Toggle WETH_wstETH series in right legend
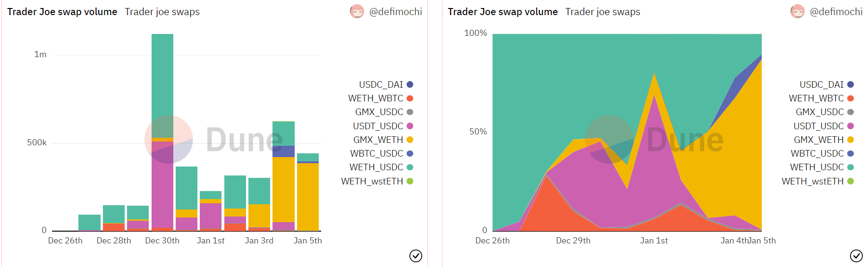This screenshot has width=868, height=267. [x=818, y=181]
